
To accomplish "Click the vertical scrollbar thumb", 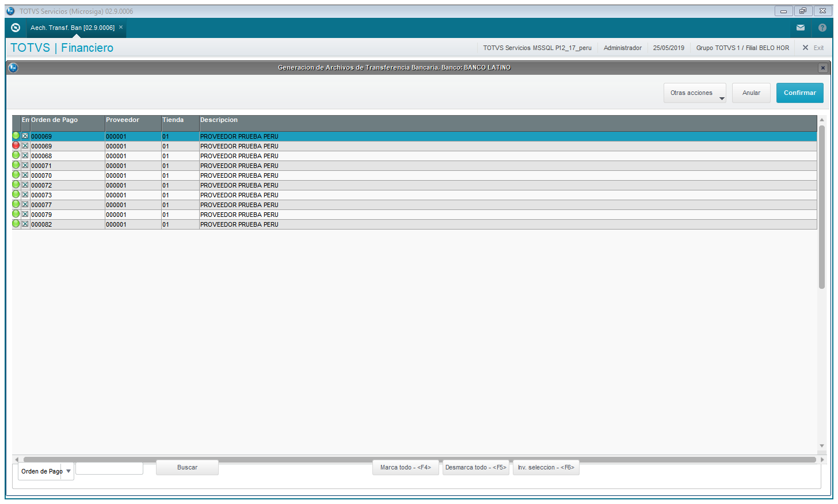I will pos(822,207).
